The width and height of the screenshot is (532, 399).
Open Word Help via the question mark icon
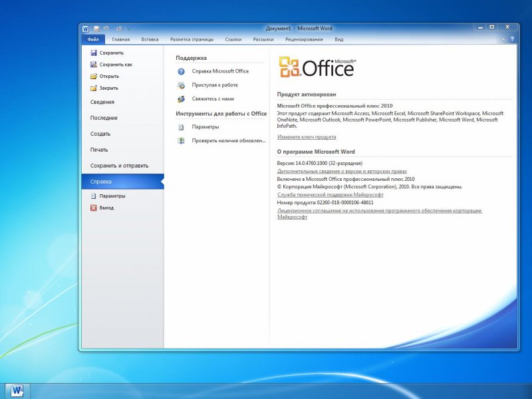click(x=512, y=39)
